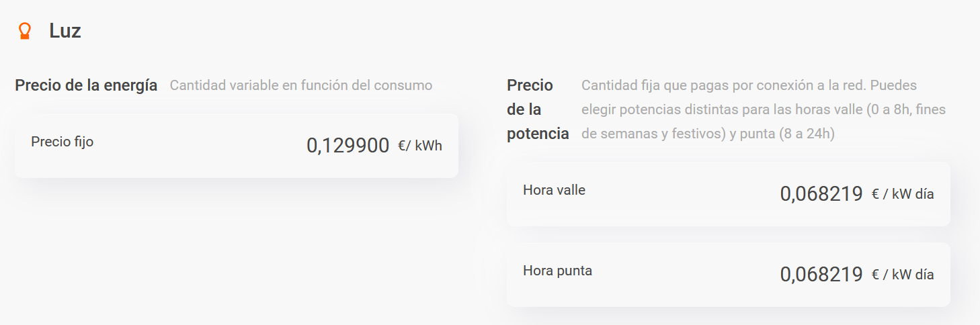Viewport: 980px width, 325px height.
Task: Open the Precio fijo price card
Action: 237,146
